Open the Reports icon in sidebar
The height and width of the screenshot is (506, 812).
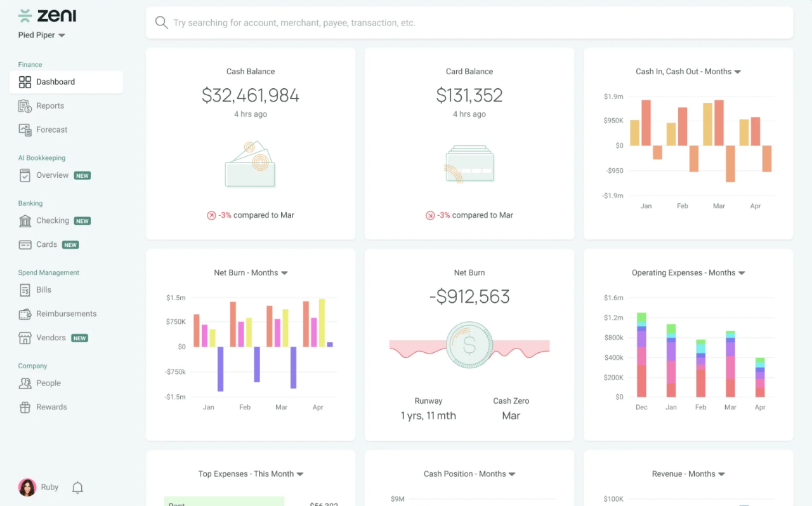[25, 106]
